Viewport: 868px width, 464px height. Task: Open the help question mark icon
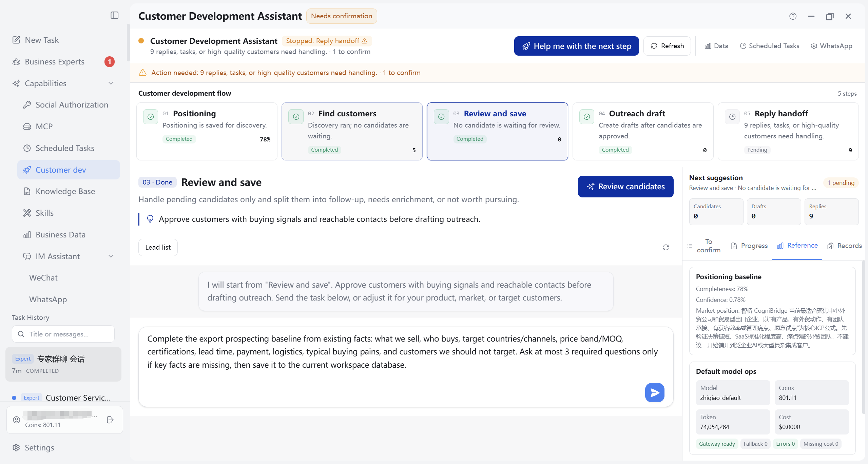pos(793,16)
